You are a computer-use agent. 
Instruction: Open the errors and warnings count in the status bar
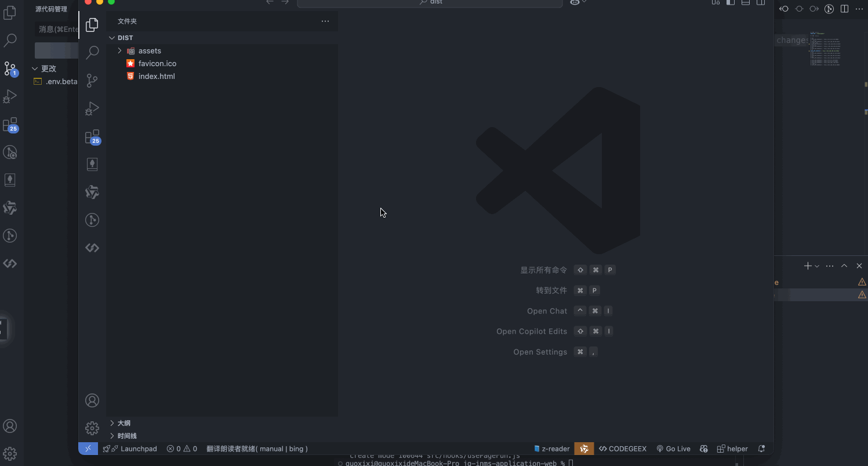[182, 449]
